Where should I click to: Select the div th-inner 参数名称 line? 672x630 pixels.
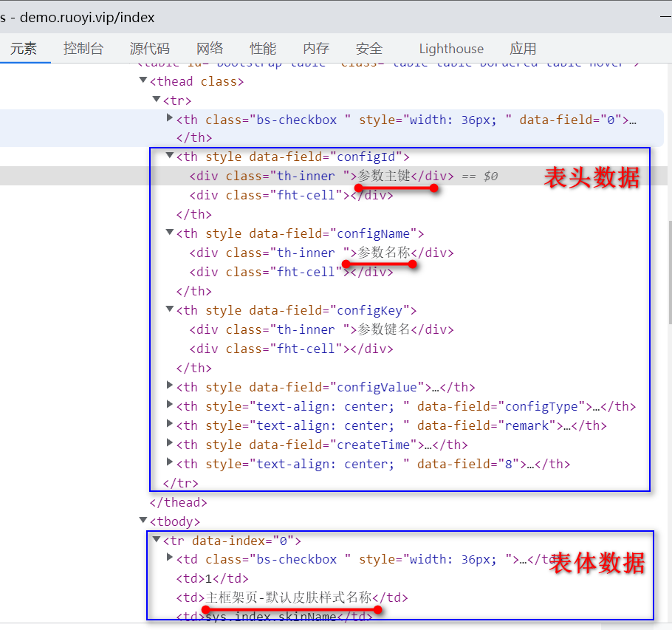(321, 253)
